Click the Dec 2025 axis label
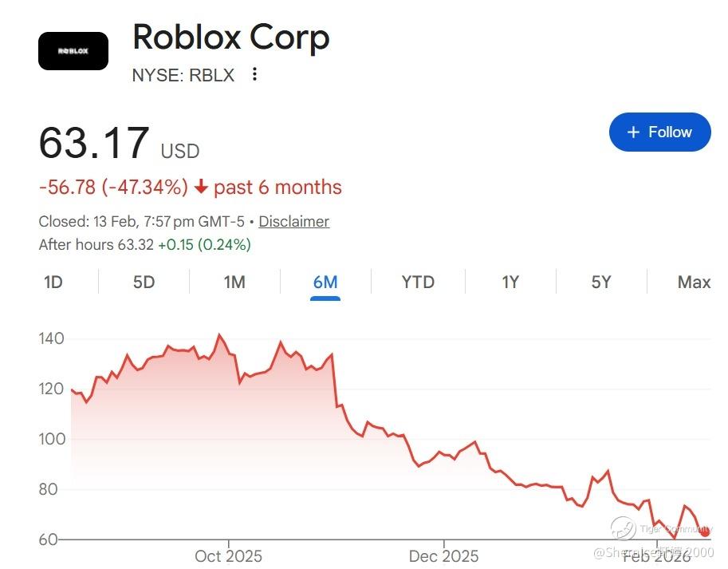The image size is (728, 569). tap(443, 556)
